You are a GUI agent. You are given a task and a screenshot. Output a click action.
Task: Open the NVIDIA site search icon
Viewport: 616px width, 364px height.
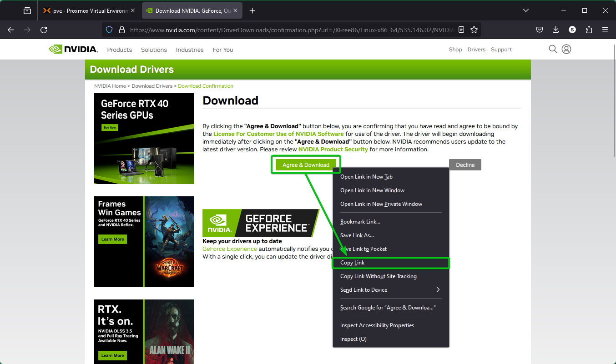553,49
